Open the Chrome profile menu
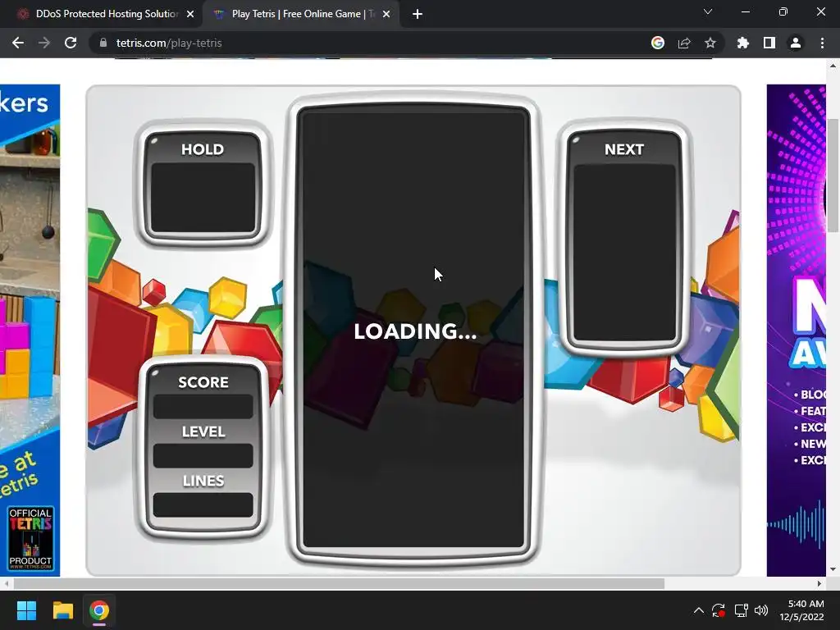This screenshot has width=840, height=630. tap(796, 43)
